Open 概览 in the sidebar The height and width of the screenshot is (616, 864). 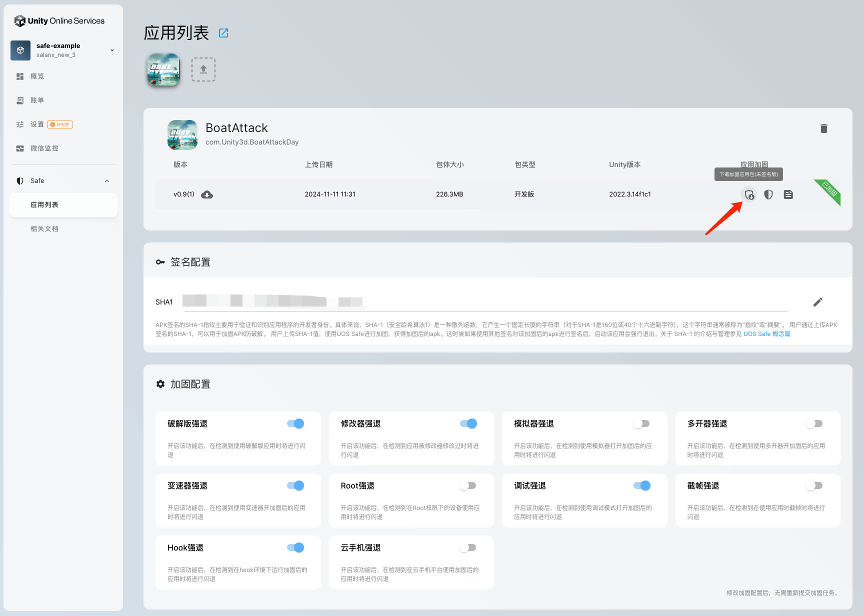tap(37, 76)
